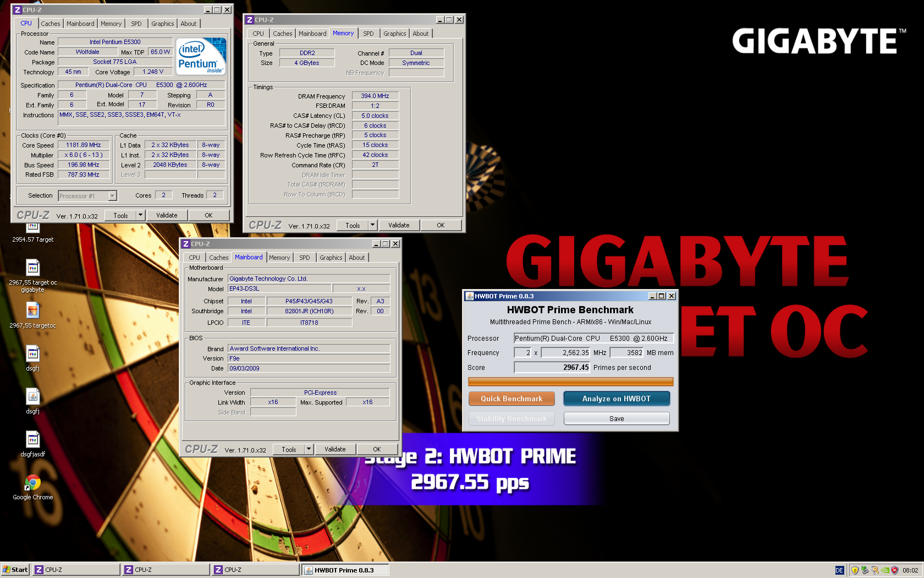The height and width of the screenshot is (578, 924).
Task: Click the taskbar clock showing 08:02
Action: (910, 570)
